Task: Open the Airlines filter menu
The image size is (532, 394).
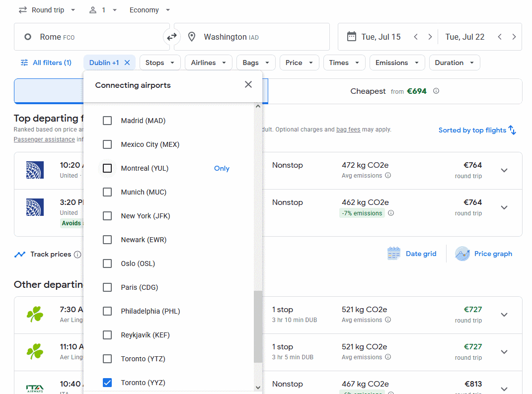Action: [x=209, y=63]
